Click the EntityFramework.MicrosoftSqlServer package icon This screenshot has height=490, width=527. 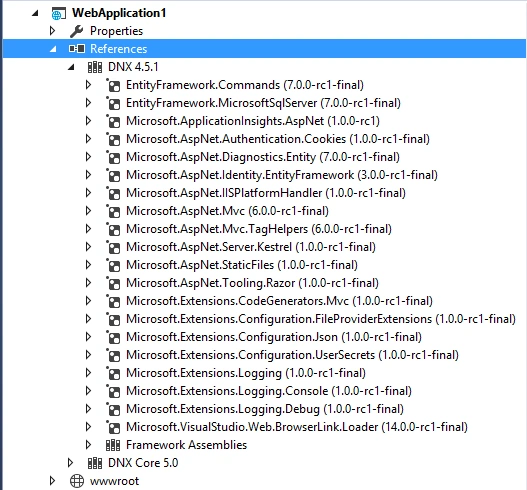113,103
